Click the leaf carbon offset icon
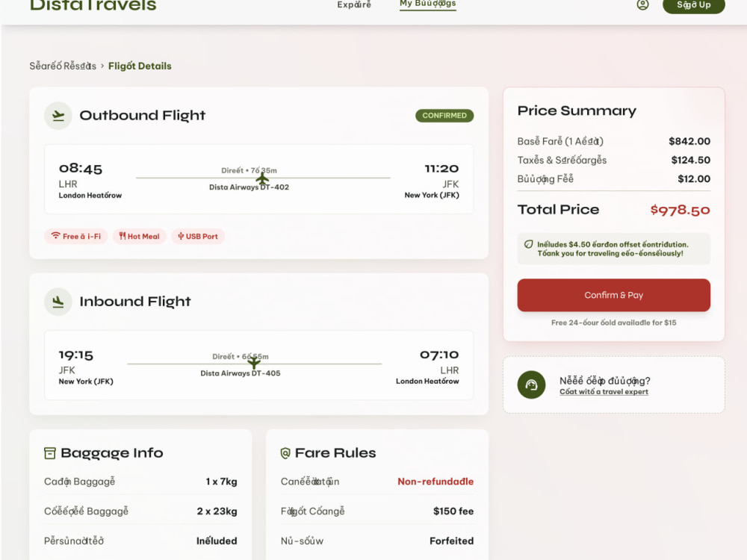 click(x=528, y=244)
